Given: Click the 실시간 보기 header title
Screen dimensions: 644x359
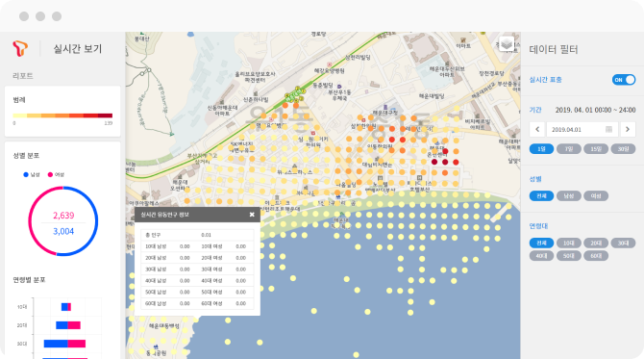Looking at the screenshot, I should click(x=77, y=48).
